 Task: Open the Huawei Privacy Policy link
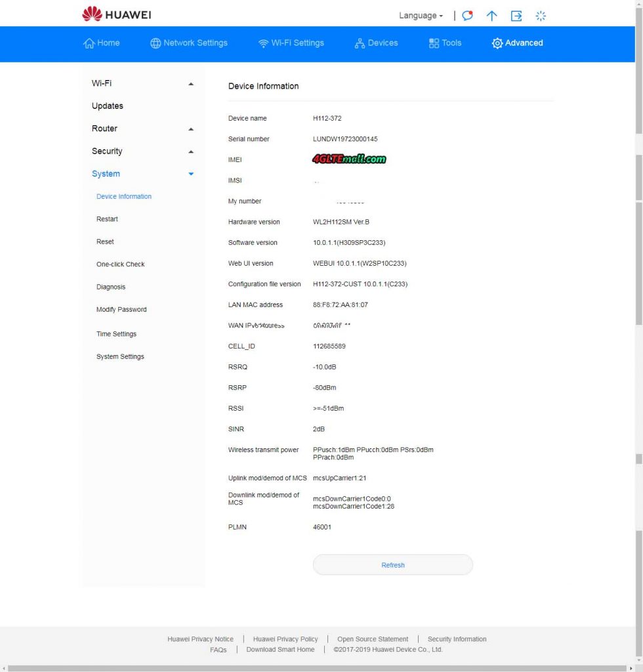point(285,639)
